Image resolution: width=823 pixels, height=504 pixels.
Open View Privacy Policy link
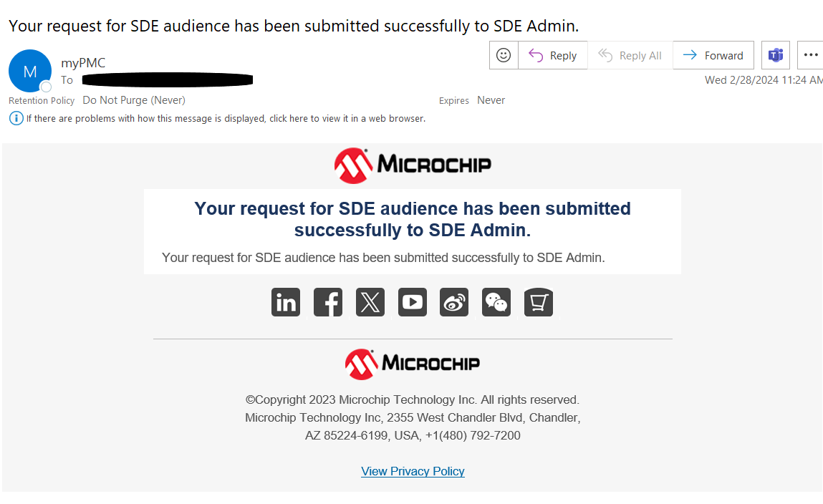coord(413,471)
